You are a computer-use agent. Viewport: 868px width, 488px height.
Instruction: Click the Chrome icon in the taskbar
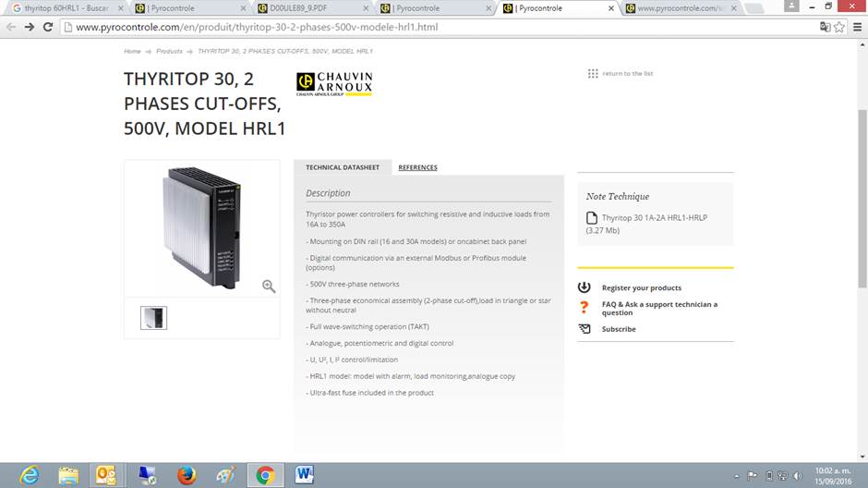tap(265, 475)
